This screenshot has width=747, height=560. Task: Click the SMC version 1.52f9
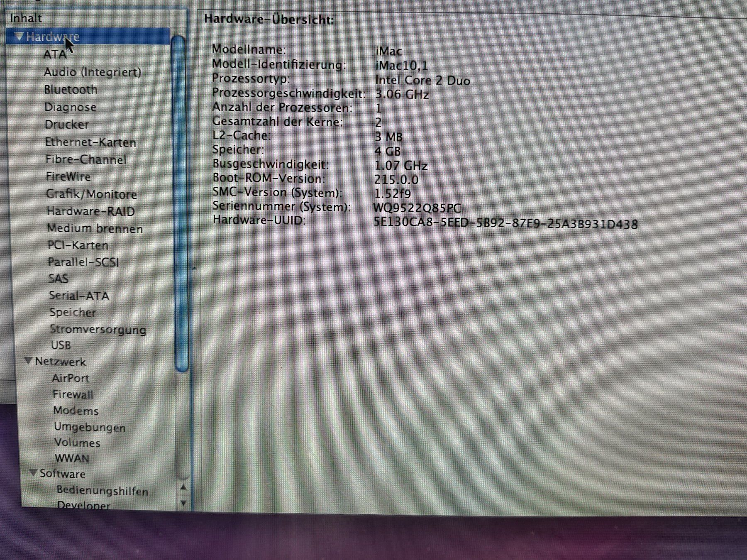[393, 194]
